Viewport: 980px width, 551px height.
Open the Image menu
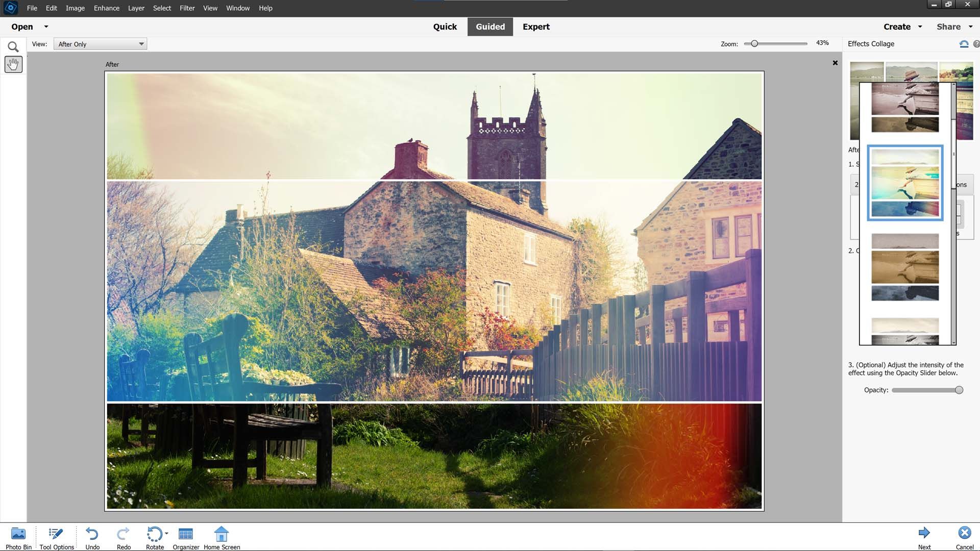[x=75, y=8]
